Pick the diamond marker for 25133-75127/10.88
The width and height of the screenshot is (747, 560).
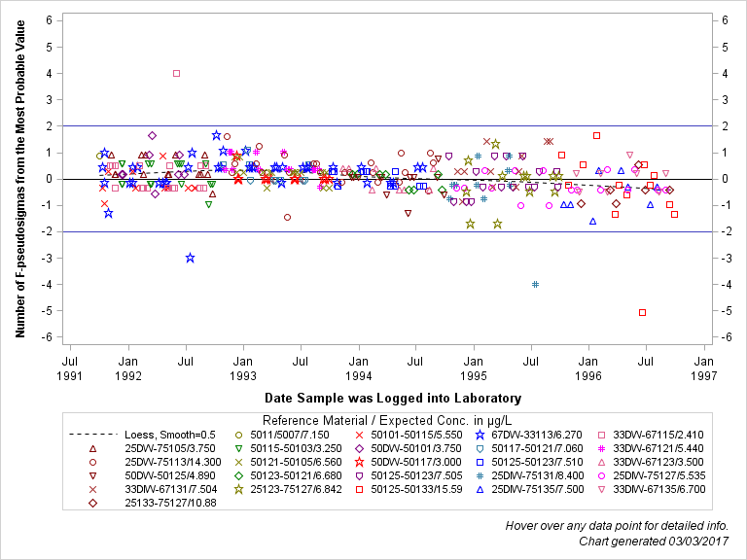tap(93, 503)
